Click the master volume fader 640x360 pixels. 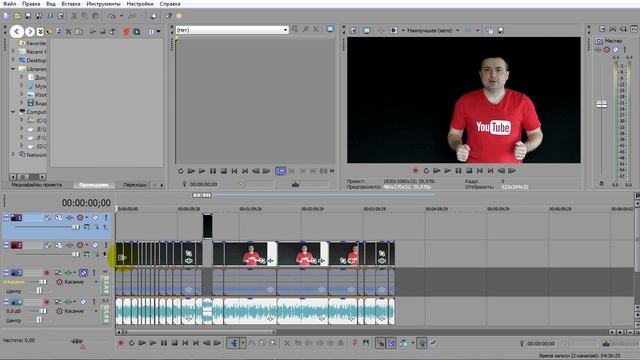tap(602, 104)
